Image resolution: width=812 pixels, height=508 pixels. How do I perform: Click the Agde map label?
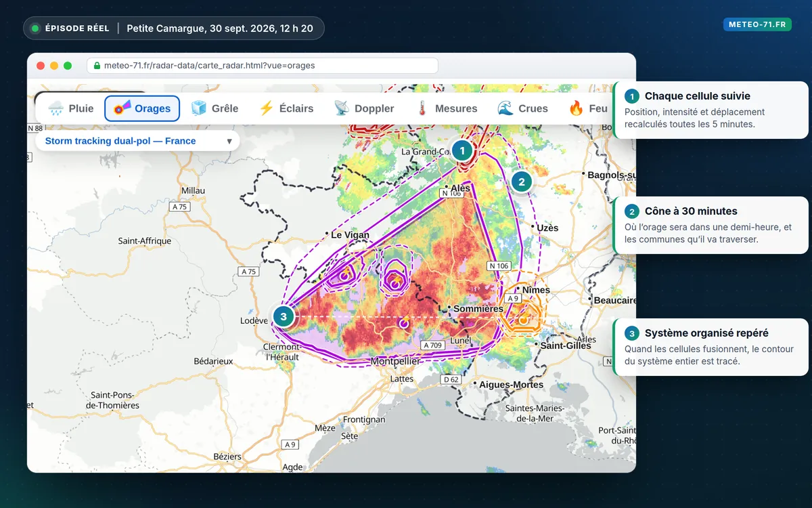coord(293,467)
